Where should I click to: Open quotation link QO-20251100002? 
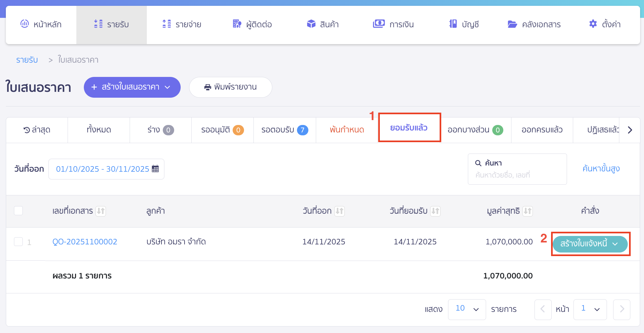point(85,242)
